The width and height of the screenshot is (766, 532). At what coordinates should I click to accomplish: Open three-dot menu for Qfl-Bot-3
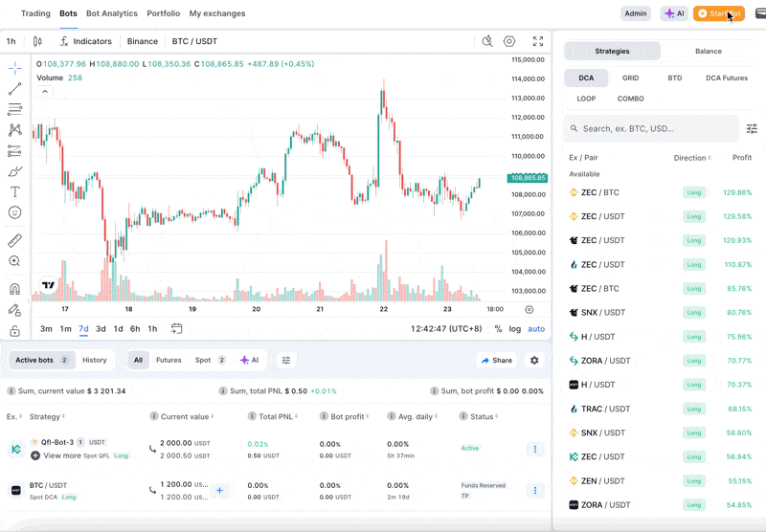click(534, 449)
